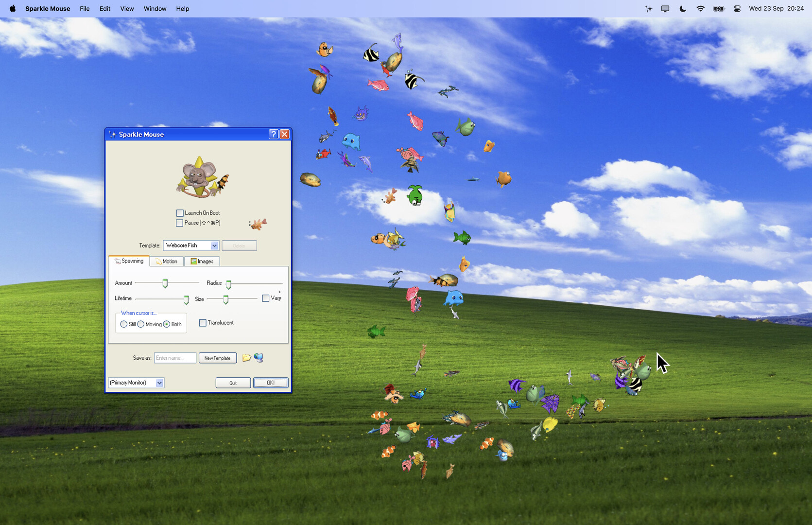Click the small goldfish preview beside Pause
This screenshot has height=525, width=812.
[258, 224]
